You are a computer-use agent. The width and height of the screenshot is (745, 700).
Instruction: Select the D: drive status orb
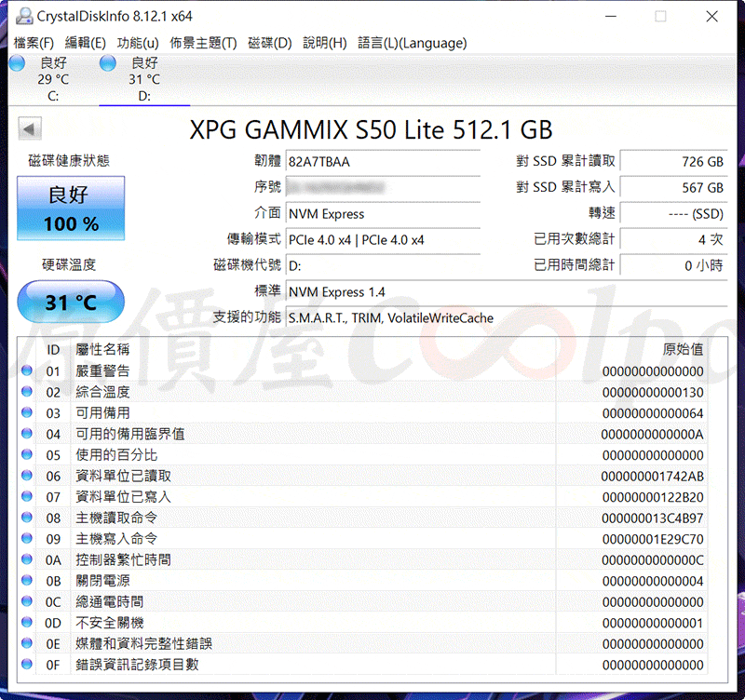pos(108,62)
